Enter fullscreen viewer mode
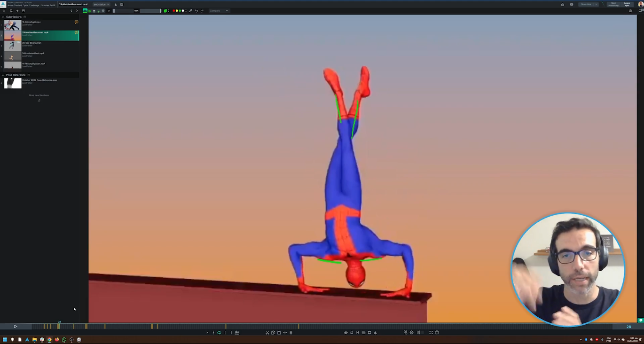The image size is (644, 344). [x=431, y=333]
